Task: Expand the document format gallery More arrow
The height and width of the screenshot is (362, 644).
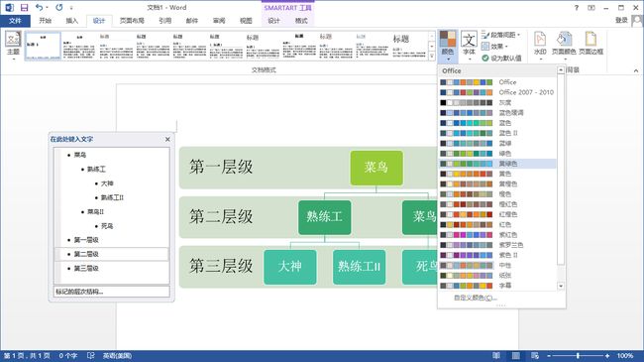Action: [432, 57]
